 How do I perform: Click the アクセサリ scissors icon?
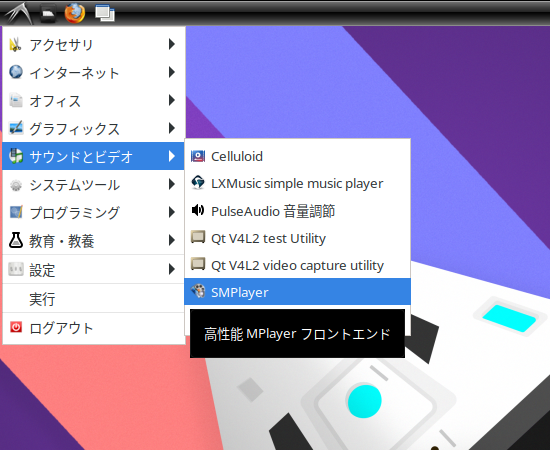[x=15, y=45]
